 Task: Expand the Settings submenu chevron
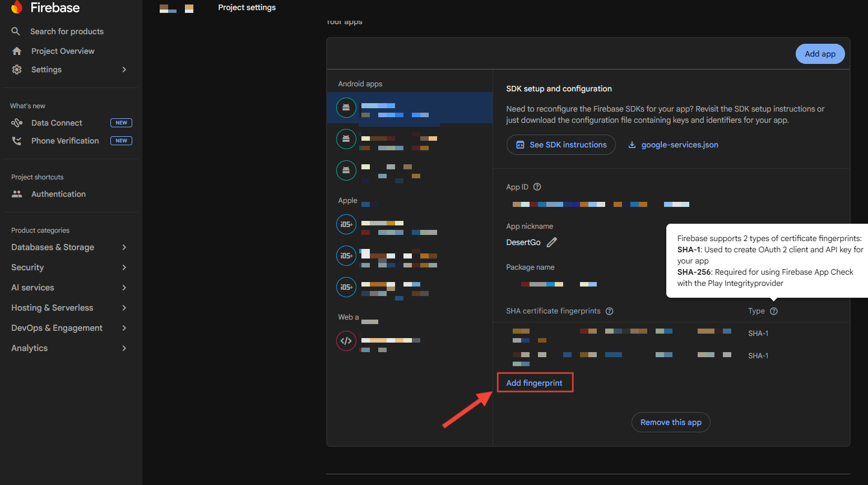pos(124,70)
